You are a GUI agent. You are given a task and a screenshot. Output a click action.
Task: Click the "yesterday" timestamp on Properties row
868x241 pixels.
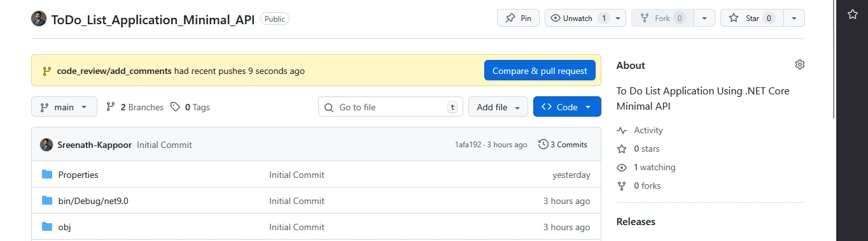click(x=571, y=175)
